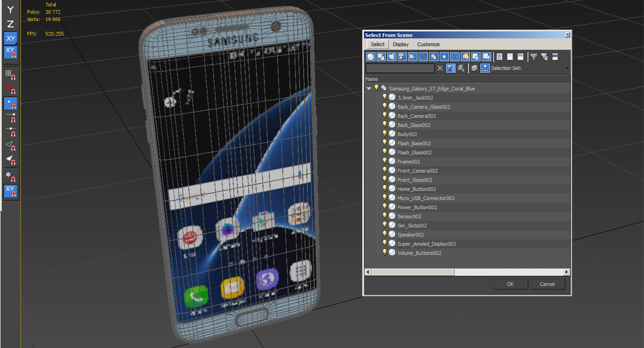The image size is (644, 348).
Task: Clear the search field with the X icon
Action: click(440, 68)
